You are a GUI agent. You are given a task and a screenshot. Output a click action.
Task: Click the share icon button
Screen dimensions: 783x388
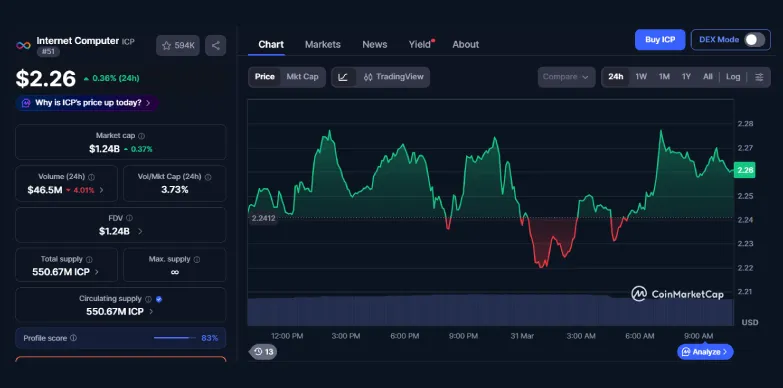tap(216, 45)
